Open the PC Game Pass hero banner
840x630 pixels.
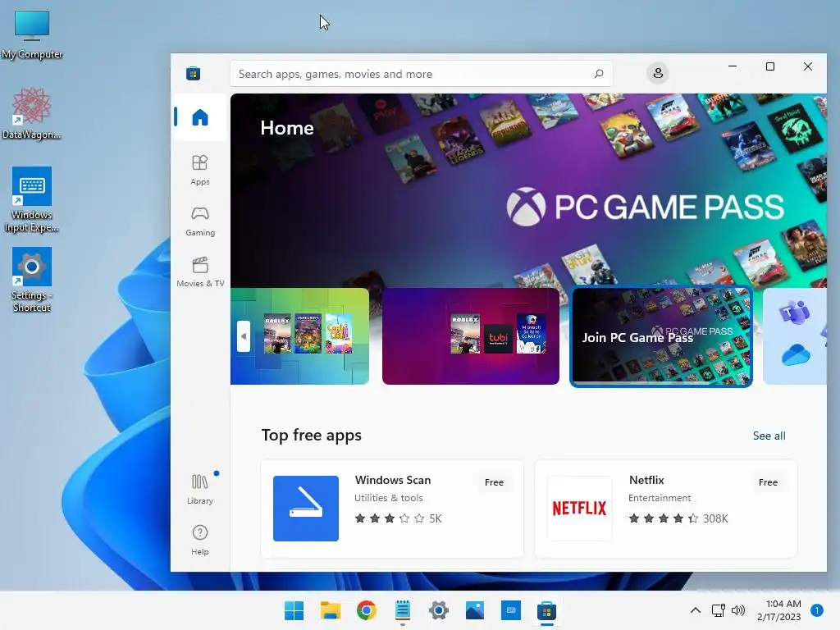pos(529,190)
